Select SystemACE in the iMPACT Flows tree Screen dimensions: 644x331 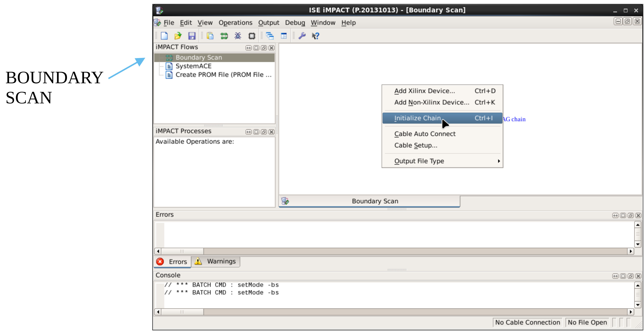click(x=194, y=66)
